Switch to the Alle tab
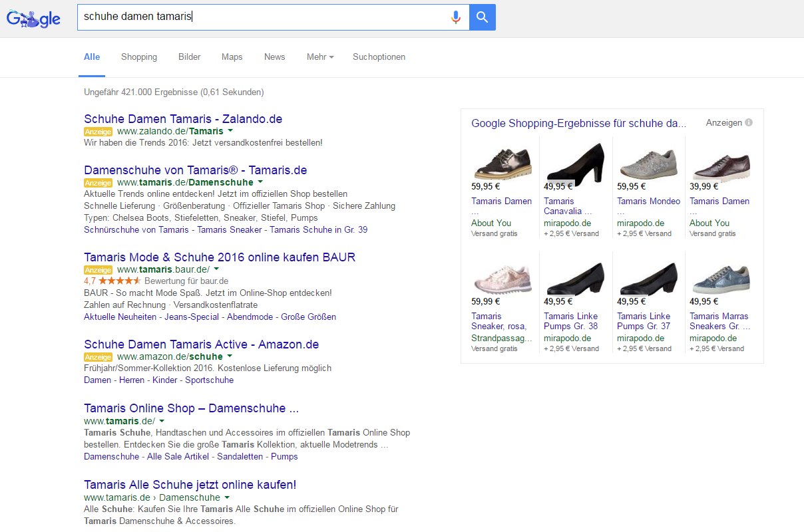The width and height of the screenshot is (804, 532). click(x=92, y=57)
